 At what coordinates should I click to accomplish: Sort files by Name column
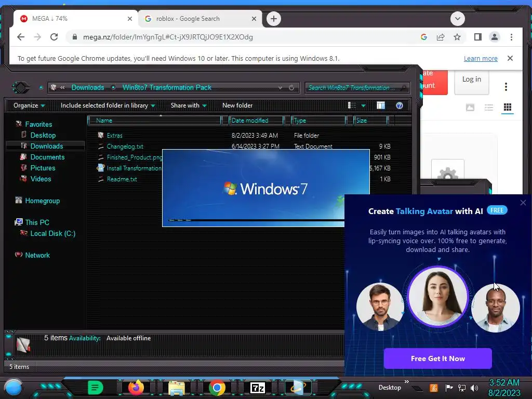point(154,121)
